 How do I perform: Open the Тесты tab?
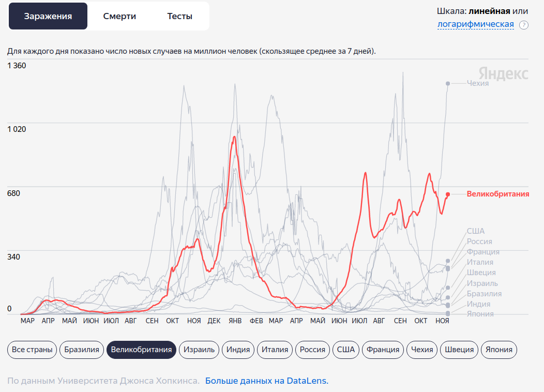[179, 16]
